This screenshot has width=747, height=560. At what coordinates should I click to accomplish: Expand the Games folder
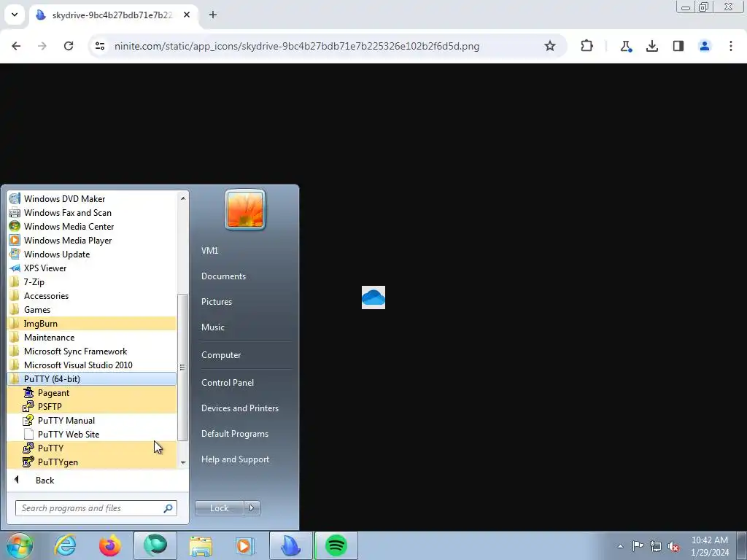(x=92, y=309)
